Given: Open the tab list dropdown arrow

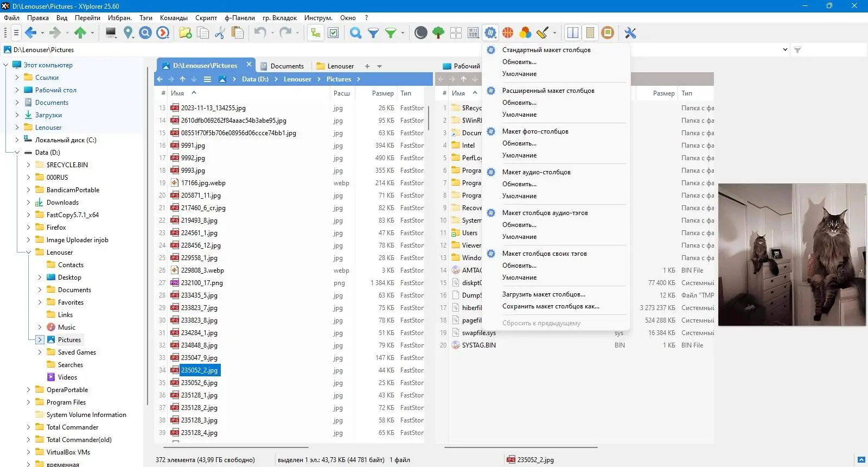Looking at the screenshot, I should (380, 66).
